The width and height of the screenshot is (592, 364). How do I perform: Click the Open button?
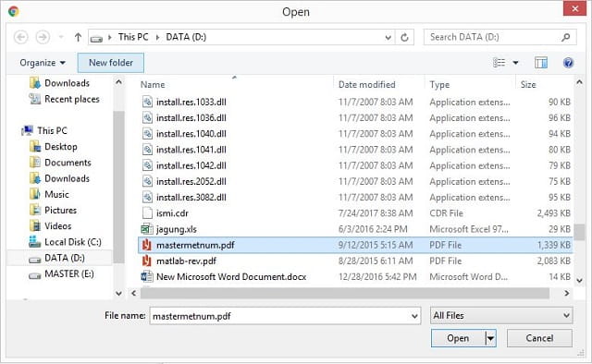point(458,338)
